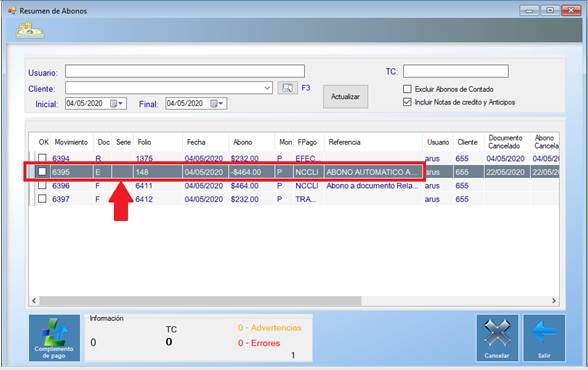
Task: Click the horizontal scrollbar thumb
Action: 200,301
